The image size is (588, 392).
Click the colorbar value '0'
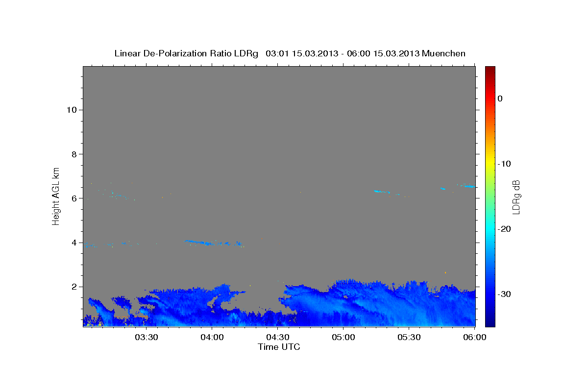500,98
